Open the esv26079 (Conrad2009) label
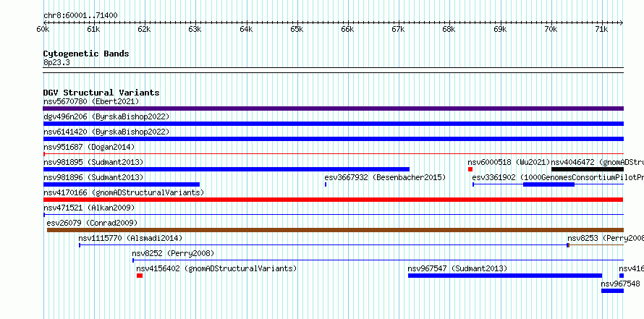This screenshot has width=644, height=319. tap(92, 223)
